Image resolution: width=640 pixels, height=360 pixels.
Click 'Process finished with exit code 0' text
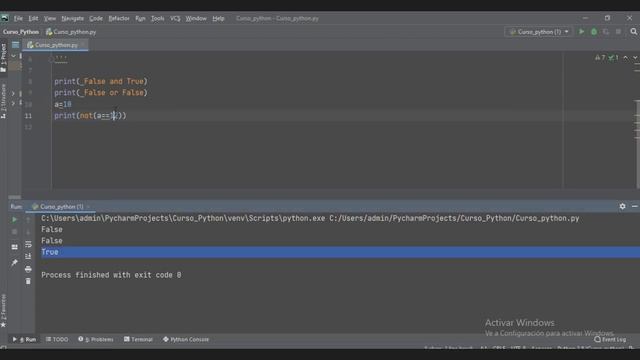[111, 275]
